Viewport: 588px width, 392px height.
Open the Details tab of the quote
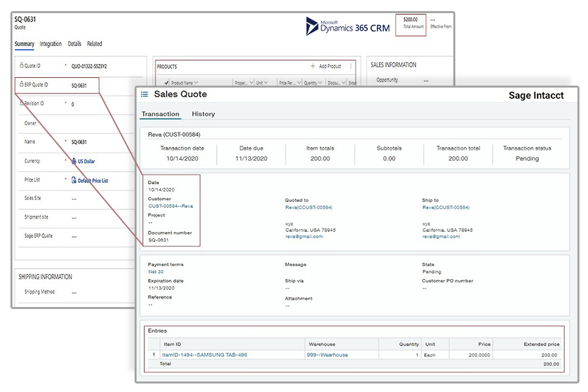click(74, 44)
